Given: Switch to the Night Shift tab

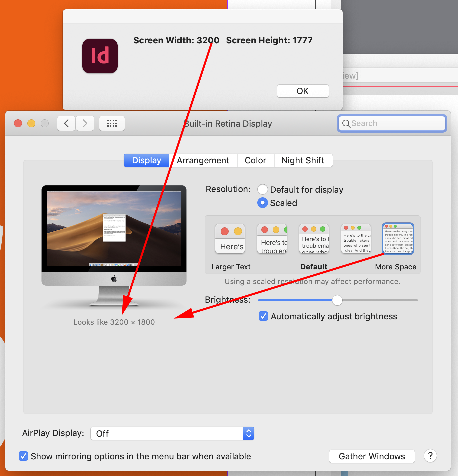Looking at the screenshot, I should coord(303,160).
